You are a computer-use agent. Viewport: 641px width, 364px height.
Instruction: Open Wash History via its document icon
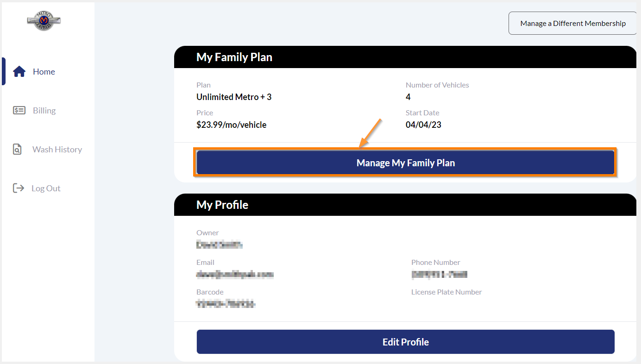(x=19, y=149)
